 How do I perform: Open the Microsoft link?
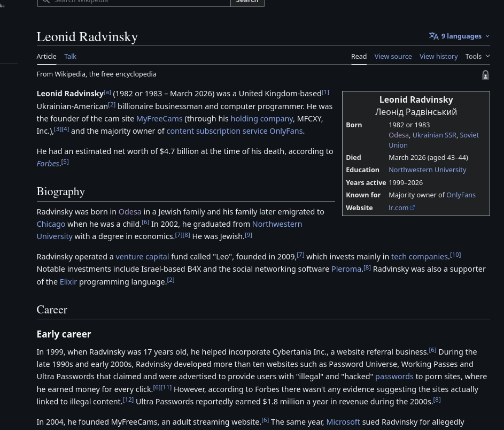click(343, 421)
